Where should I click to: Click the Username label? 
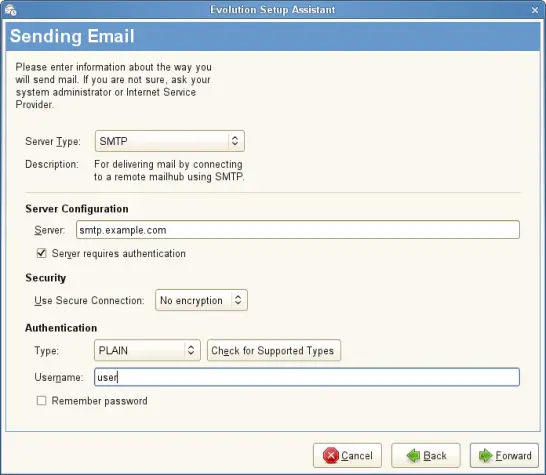point(58,377)
